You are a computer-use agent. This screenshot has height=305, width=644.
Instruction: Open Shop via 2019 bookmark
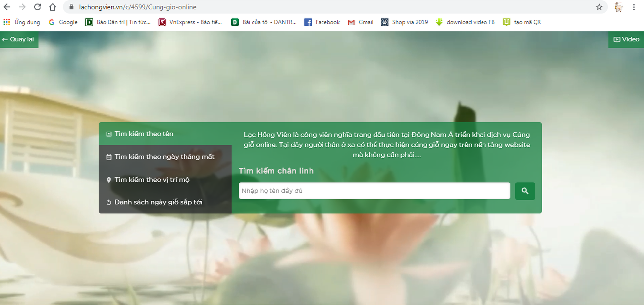[x=404, y=22]
